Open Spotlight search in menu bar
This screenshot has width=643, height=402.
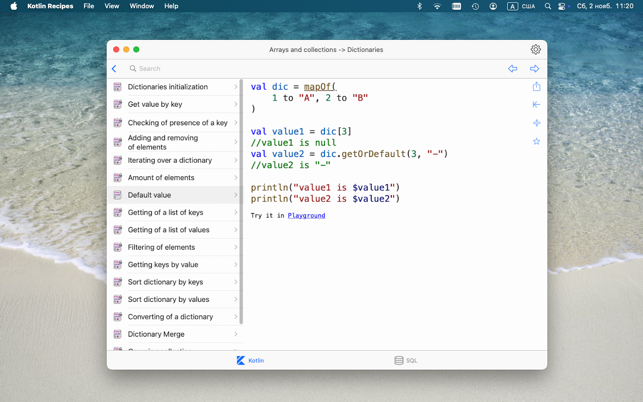point(547,6)
